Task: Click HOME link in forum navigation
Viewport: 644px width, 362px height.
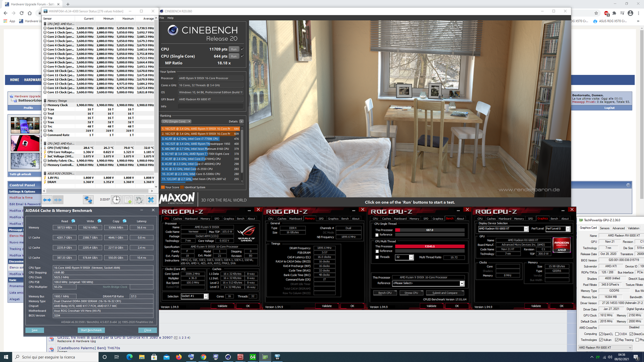Action: coord(15,79)
